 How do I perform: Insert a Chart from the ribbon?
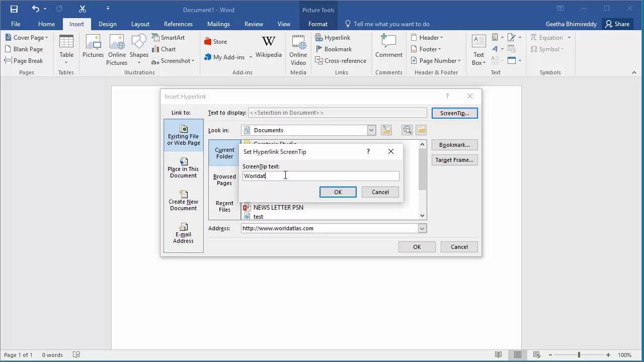pos(164,49)
